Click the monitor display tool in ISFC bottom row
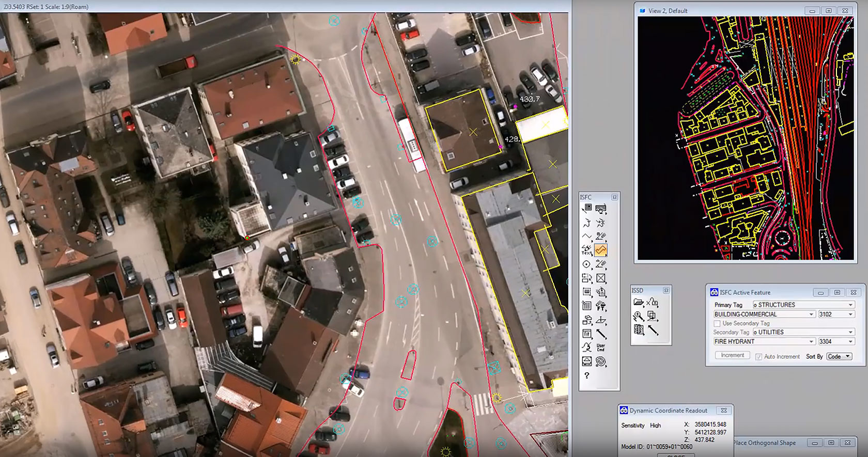868x457 pixels. click(587, 361)
